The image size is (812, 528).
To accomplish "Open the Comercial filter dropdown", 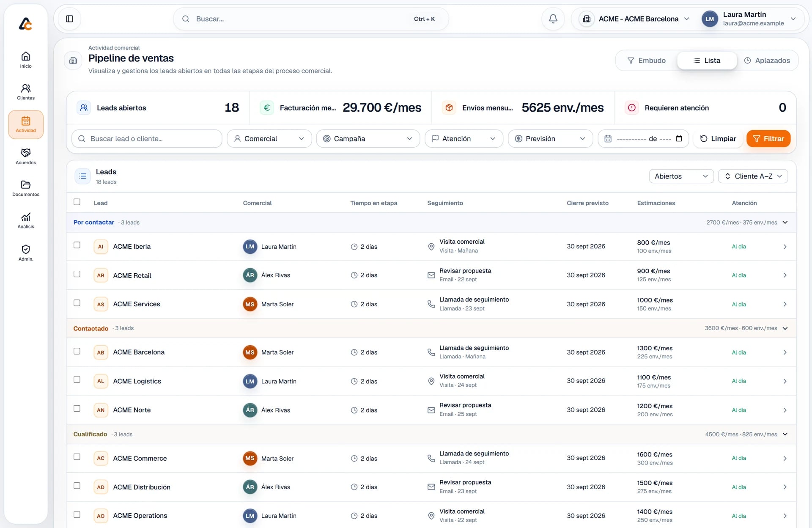I will pos(269,138).
